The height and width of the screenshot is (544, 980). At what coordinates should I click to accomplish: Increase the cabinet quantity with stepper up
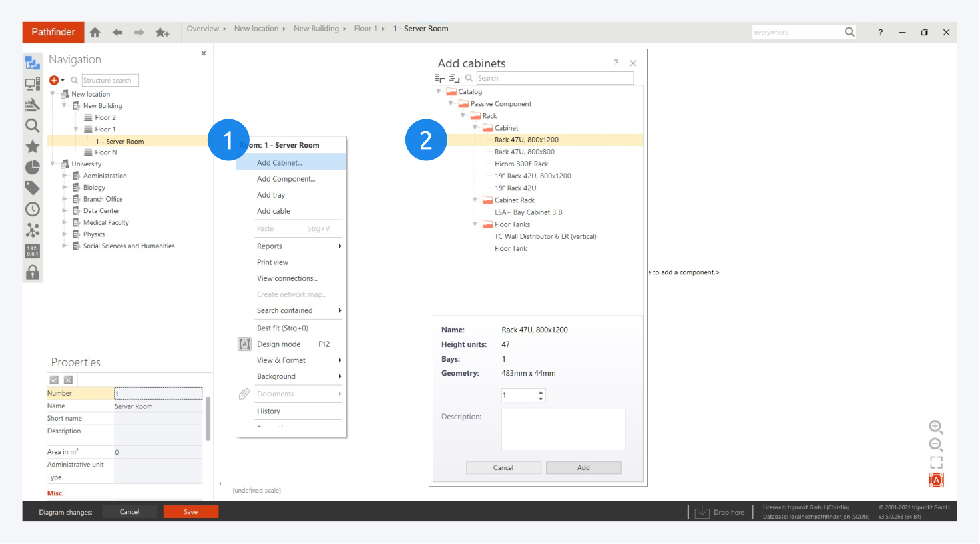pyautogui.click(x=541, y=392)
